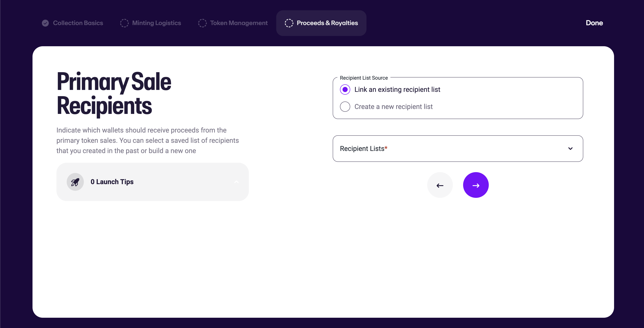Click the checkmark icon for Collection Basics
This screenshot has height=328, width=644.
click(45, 23)
